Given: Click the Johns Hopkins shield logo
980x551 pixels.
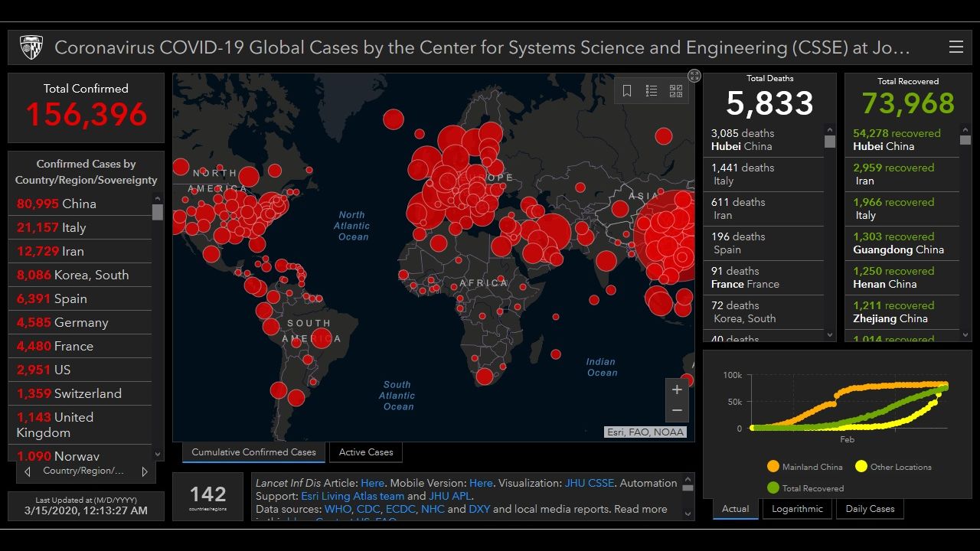Looking at the screenshot, I should pyautogui.click(x=31, y=47).
